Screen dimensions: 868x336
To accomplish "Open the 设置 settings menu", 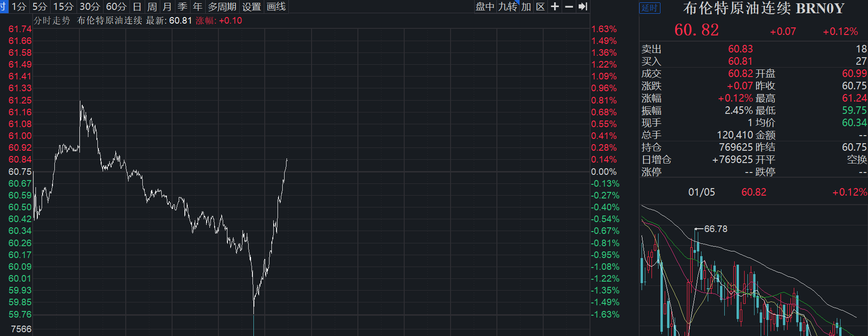I will [252, 7].
